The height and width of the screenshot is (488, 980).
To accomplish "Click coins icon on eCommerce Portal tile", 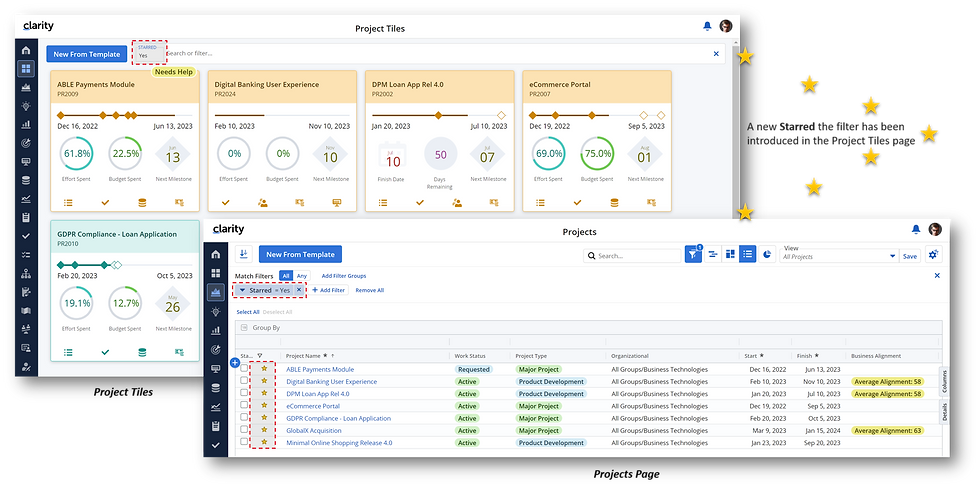I will click(614, 202).
